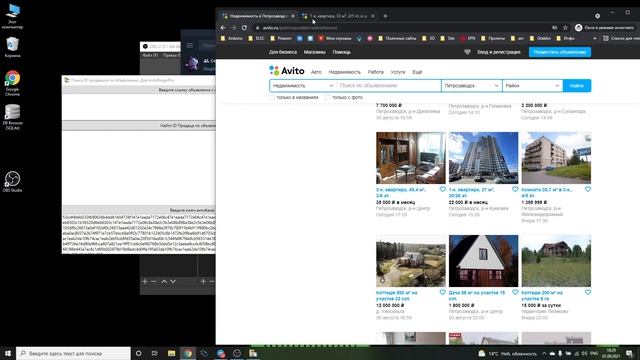Switch to the first Avito real estate tab
640x360 pixels.
point(257,16)
